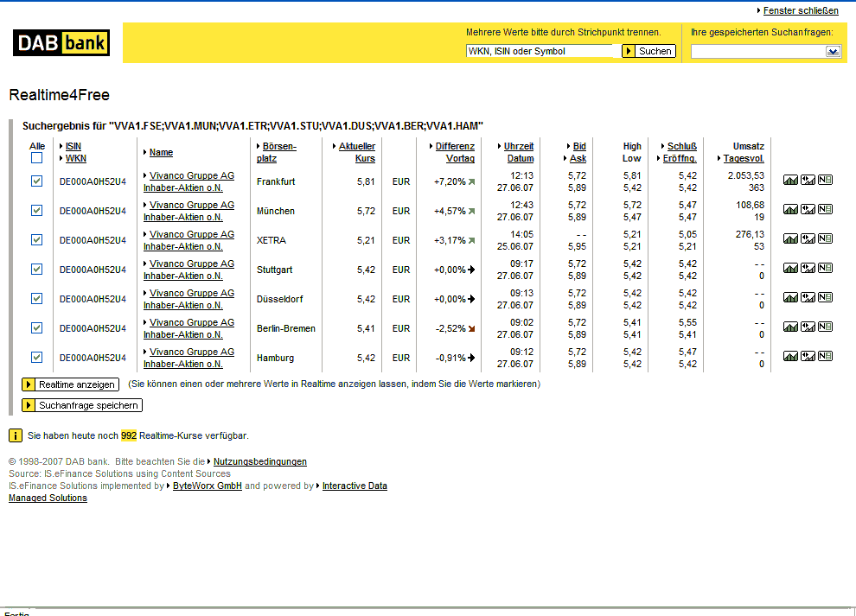Uncheck the München row checkbox
This screenshot has width=856, height=616.
[x=36, y=211]
